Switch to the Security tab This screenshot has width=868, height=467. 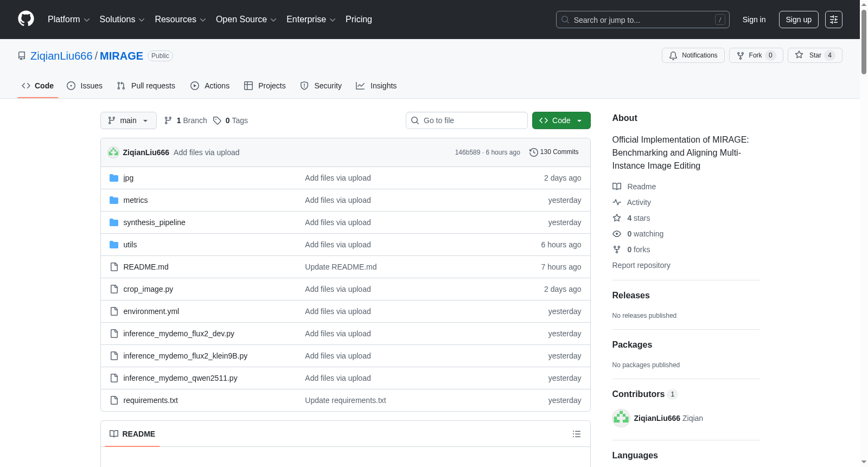[321, 86]
